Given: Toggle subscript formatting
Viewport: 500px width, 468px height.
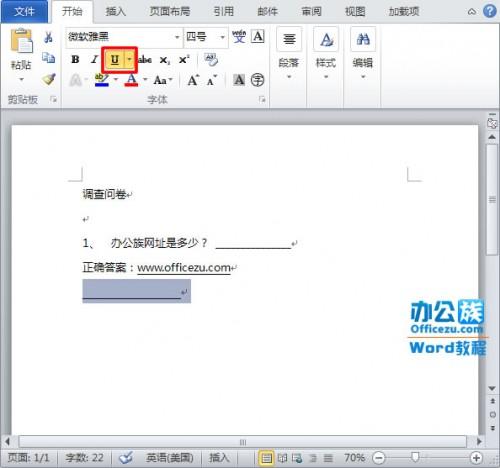Looking at the screenshot, I should coord(164,60).
